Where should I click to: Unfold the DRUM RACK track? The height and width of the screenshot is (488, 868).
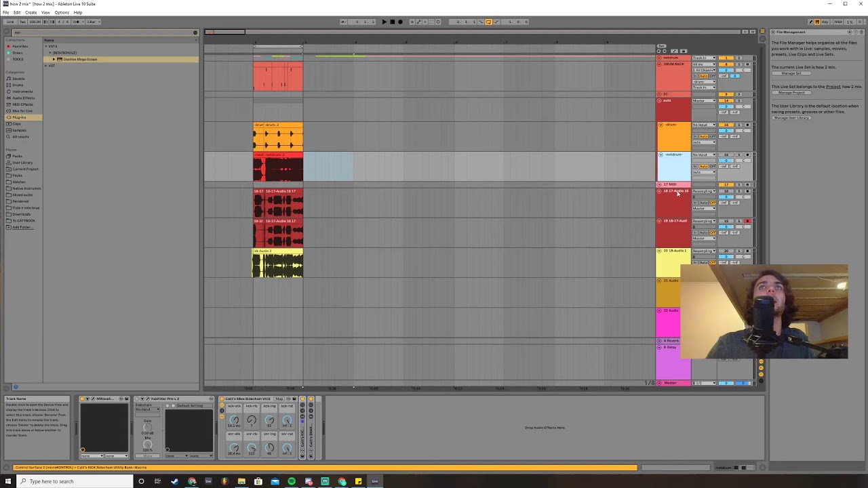pyautogui.click(x=659, y=64)
